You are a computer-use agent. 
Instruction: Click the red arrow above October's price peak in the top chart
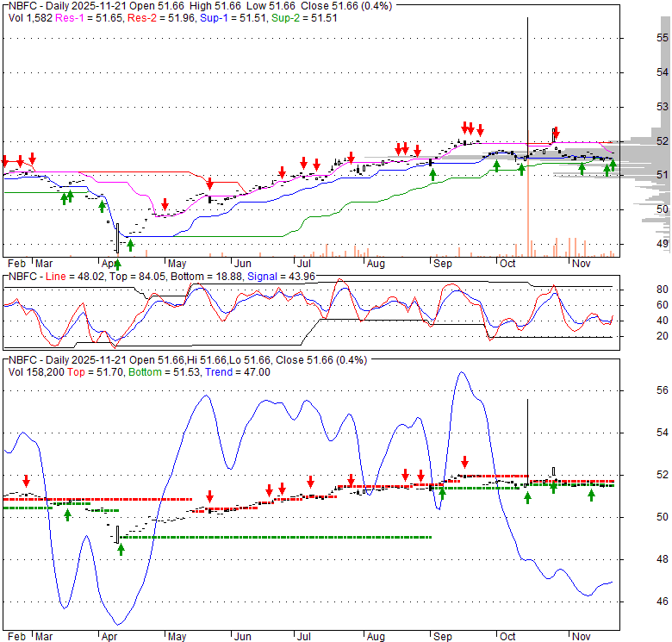pyautogui.click(x=556, y=134)
